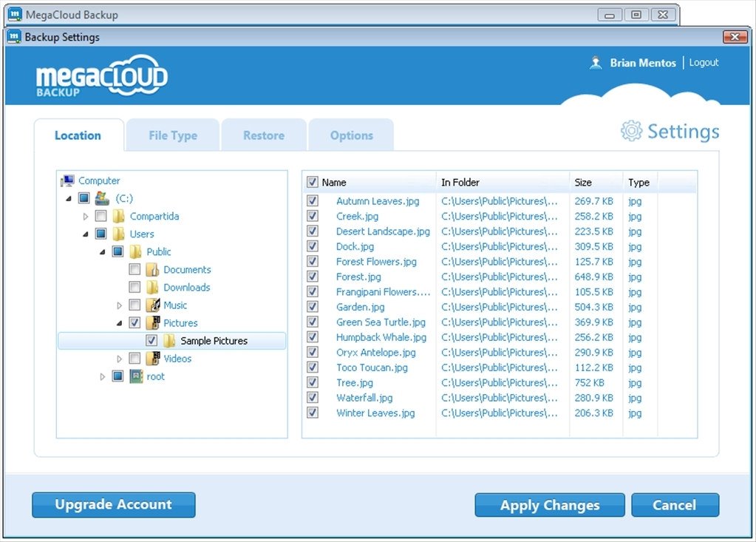Viewport: 756px width, 542px height.
Task: Switch to the Location tab
Action: click(x=78, y=135)
